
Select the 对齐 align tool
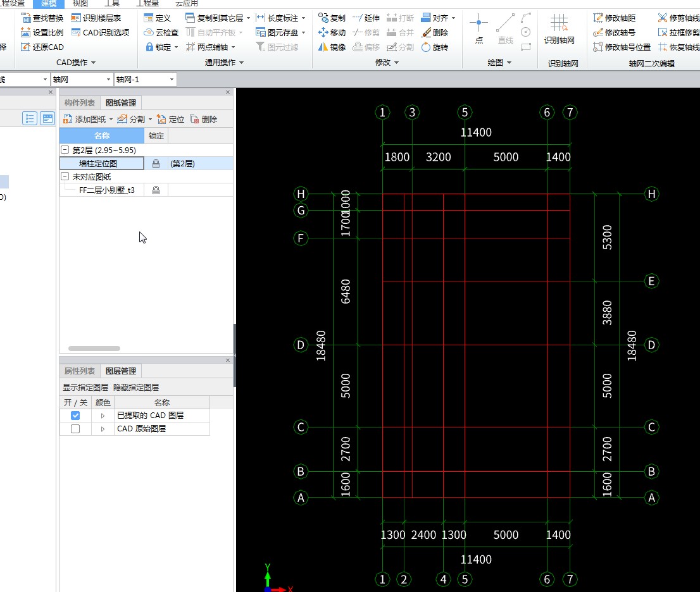[x=435, y=18]
